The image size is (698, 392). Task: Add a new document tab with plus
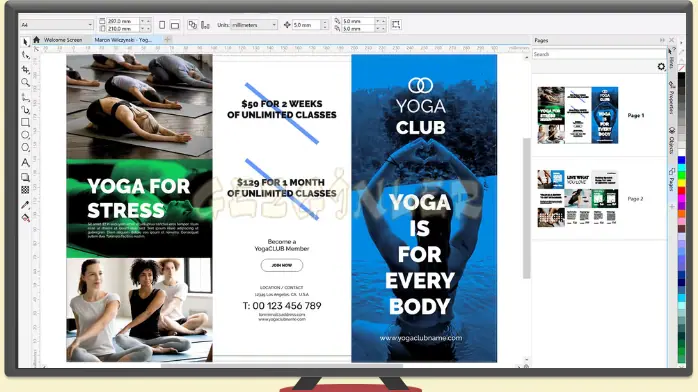(x=167, y=40)
